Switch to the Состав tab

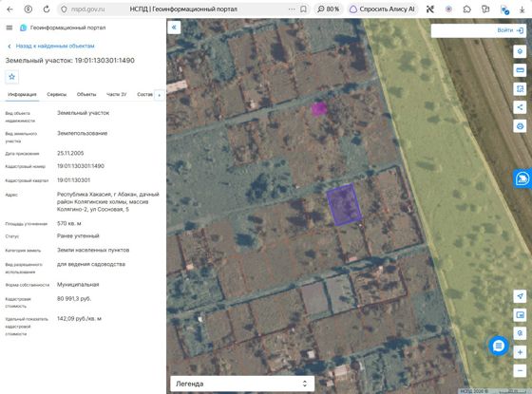[x=144, y=94]
